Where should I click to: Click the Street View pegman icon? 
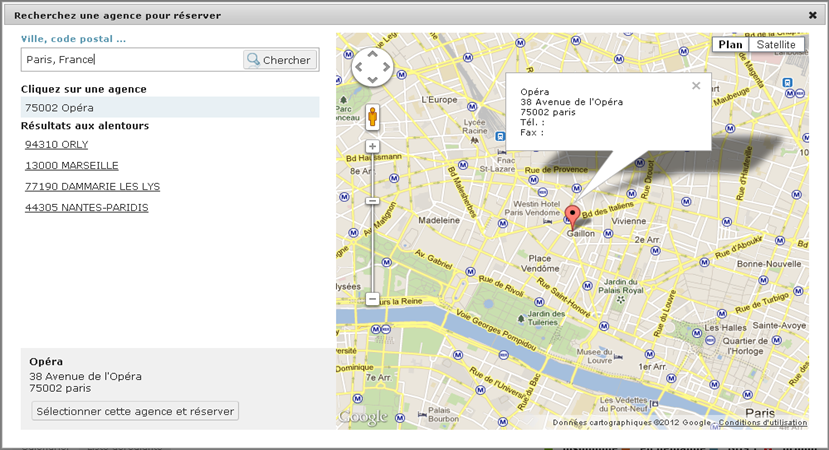pyautogui.click(x=372, y=117)
